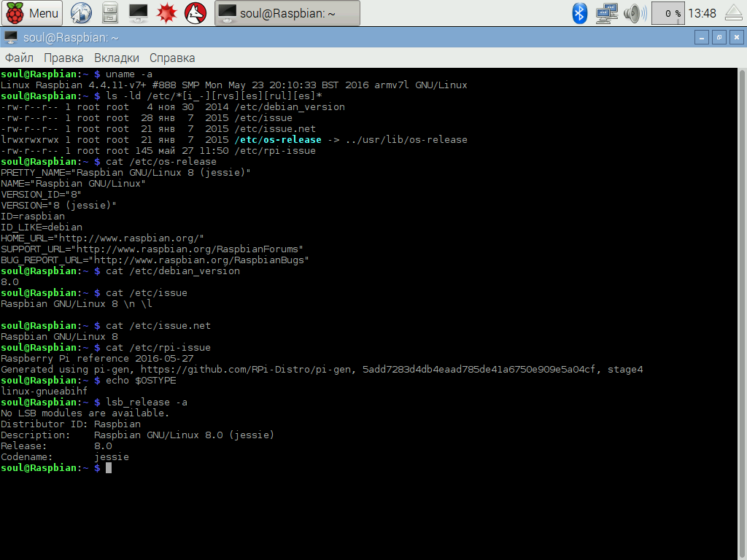The width and height of the screenshot is (747, 560).
Task: Click the CPU usage 0 % monitor
Action: (x=668, y=13)
